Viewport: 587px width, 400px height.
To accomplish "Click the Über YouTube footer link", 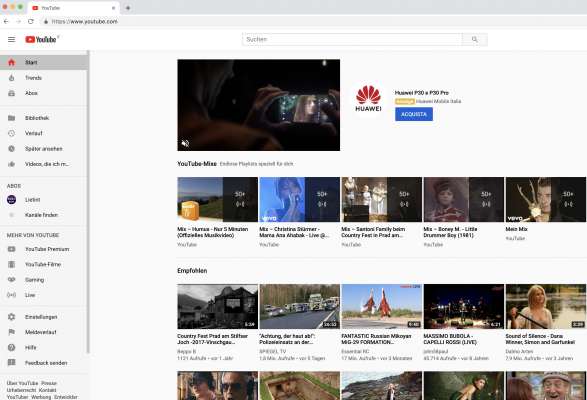I will 22,383.
